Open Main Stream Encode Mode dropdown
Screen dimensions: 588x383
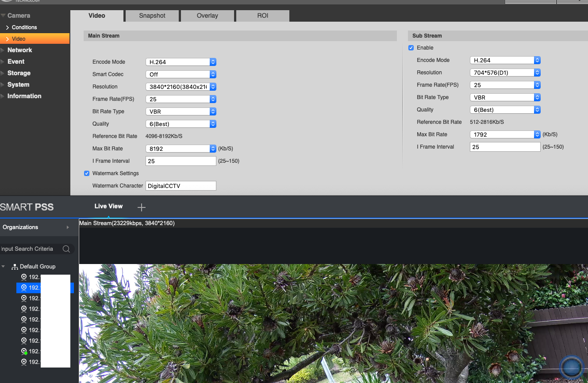pyautogui.click(x=181, y=62)
